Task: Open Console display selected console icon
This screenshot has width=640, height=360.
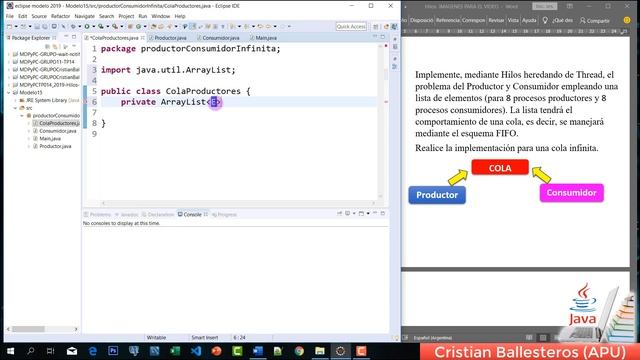Action: [x=348, y=213]
